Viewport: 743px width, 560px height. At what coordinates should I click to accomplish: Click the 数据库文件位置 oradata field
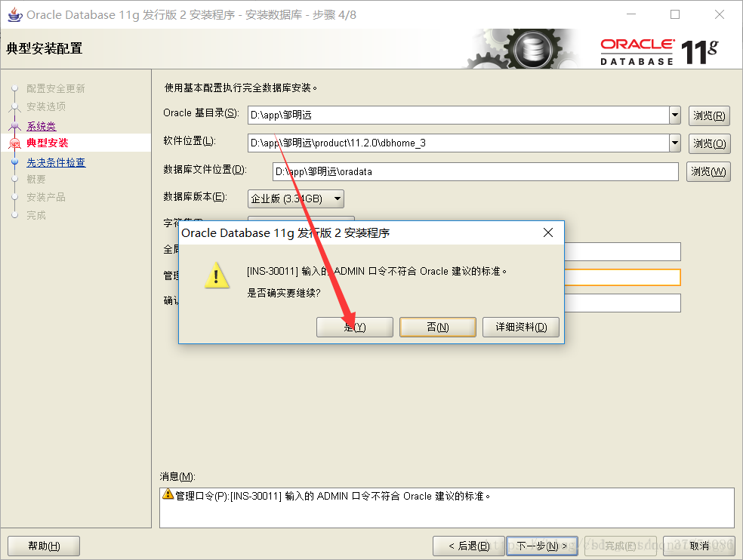click(x=475, y=171)
